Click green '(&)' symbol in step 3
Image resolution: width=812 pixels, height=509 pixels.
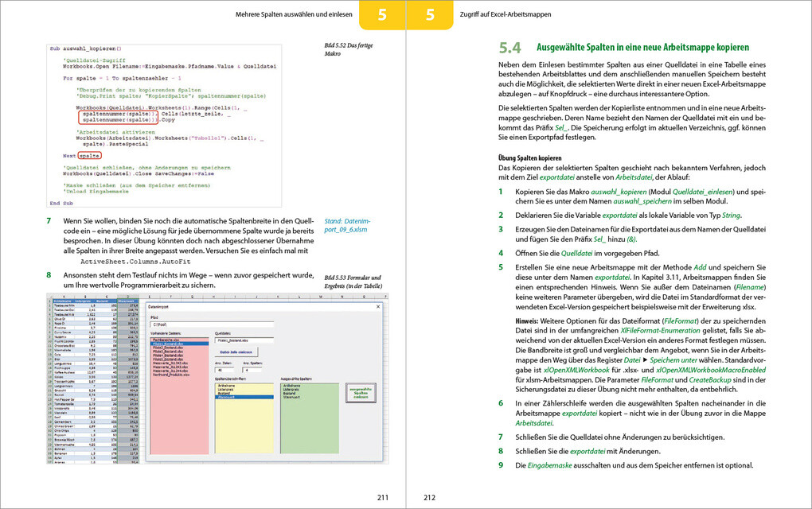coord(631,239)
